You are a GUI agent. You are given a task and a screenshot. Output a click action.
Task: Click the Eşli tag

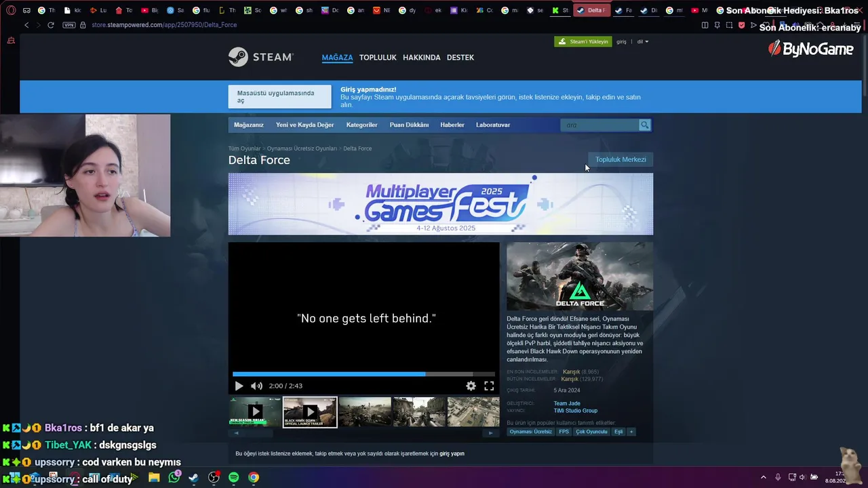pyautogui.click(x=618, y=432)
